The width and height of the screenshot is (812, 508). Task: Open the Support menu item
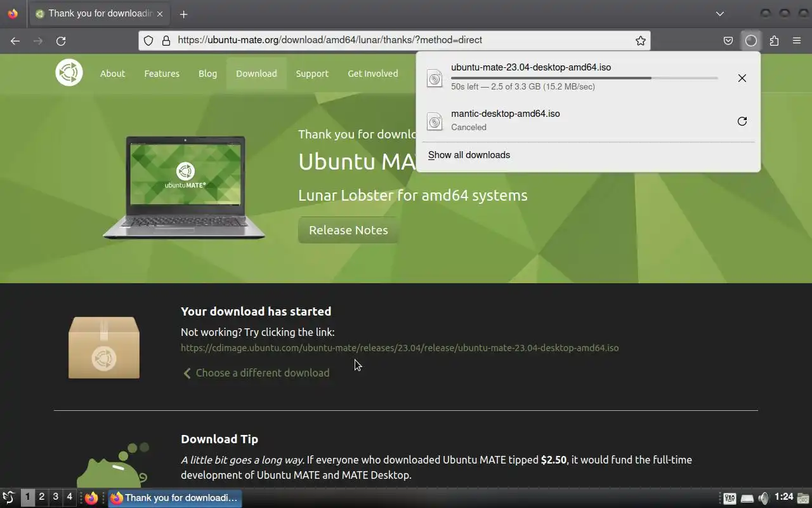(312, 74)
